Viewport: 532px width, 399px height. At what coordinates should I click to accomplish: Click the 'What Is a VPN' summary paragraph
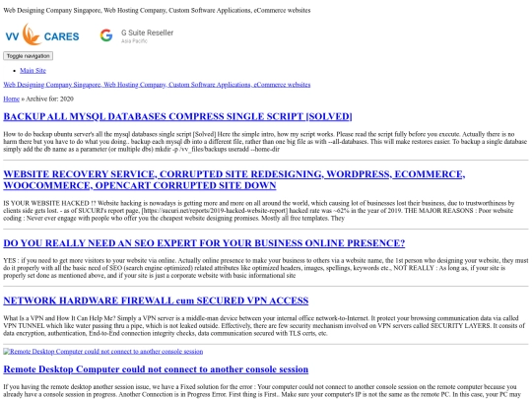pos(264,326)
